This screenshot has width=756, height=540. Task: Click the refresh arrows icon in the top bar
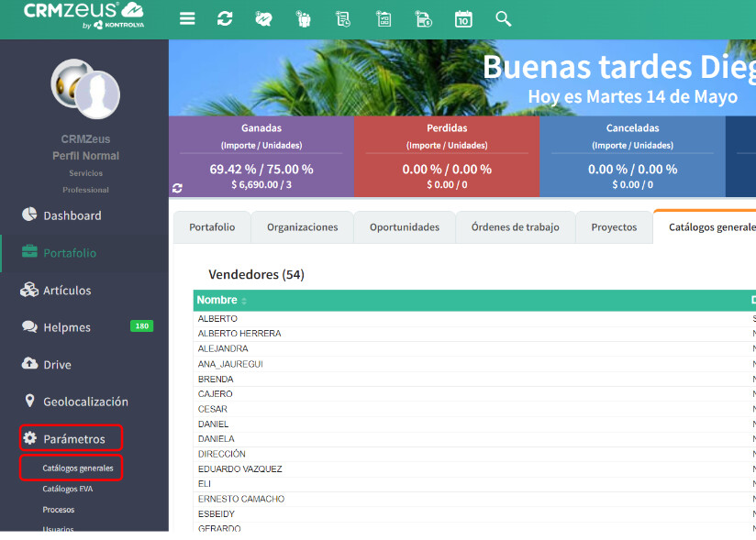click(225, 18)
